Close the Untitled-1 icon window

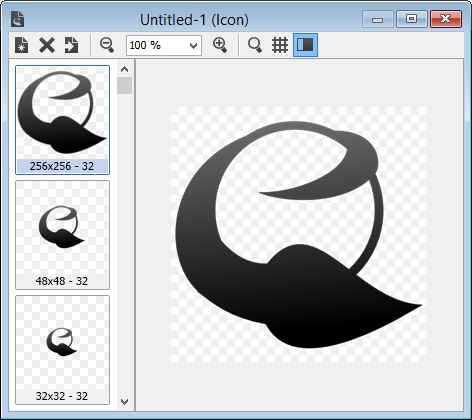446,19
